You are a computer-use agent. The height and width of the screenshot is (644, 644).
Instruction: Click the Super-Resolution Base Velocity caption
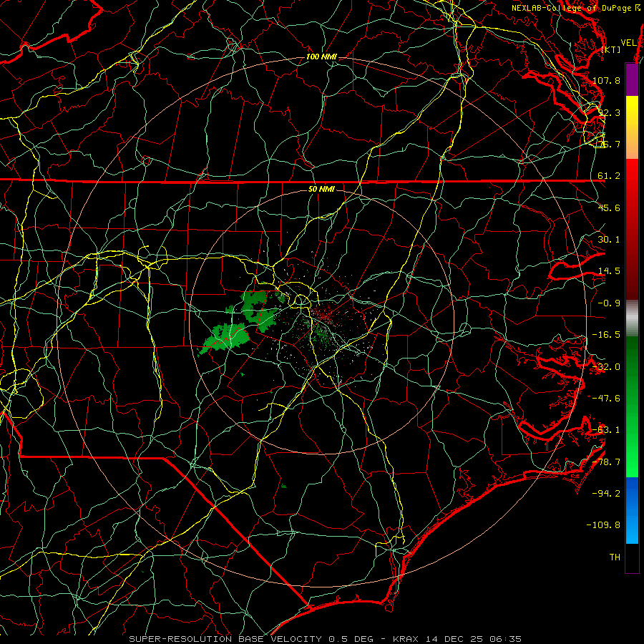325,639
